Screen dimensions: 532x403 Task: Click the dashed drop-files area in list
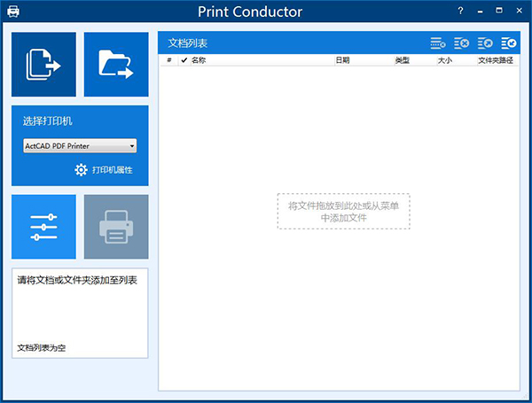[x=343, y=211]
